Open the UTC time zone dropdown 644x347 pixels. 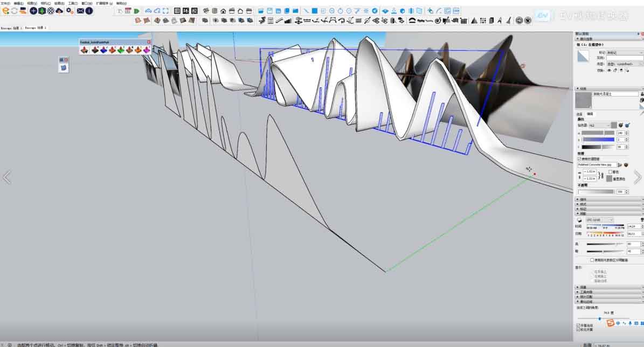[x=600, y=220]
